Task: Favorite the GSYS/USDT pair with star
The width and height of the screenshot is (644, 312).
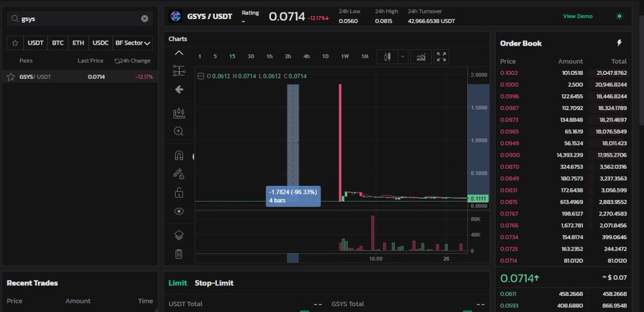Action: (11, 77)
